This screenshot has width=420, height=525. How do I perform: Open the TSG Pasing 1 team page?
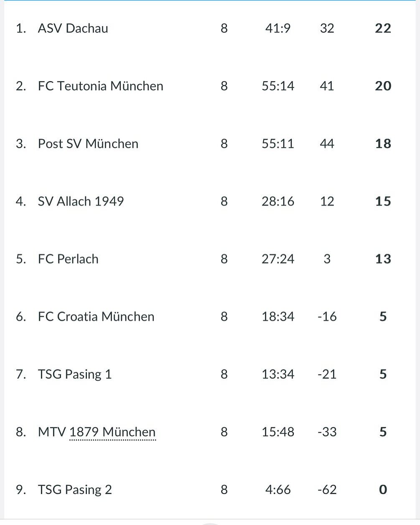click(x=75, y=375)
